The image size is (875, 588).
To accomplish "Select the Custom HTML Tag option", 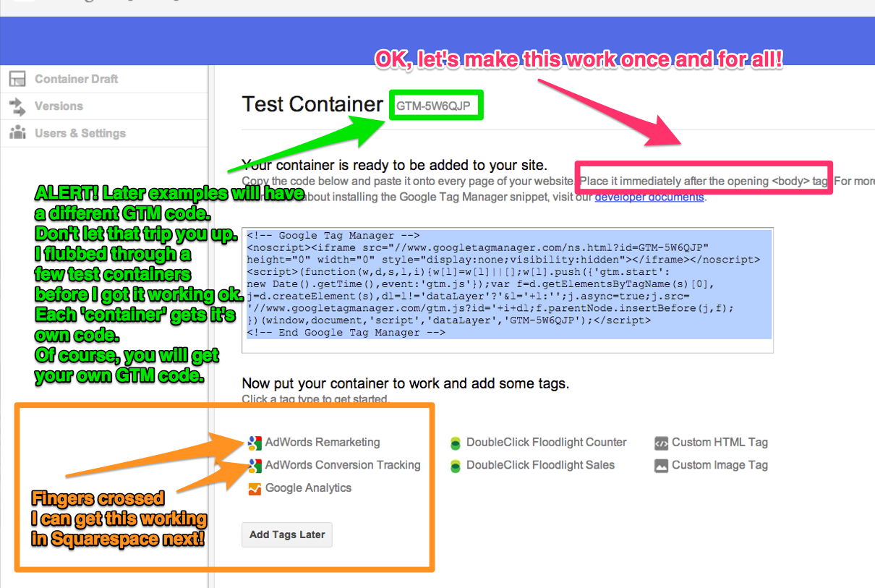I will [x=720, y=442].
